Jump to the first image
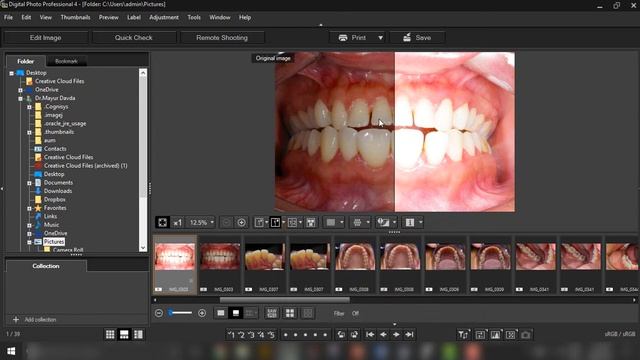 pos(370,335)
